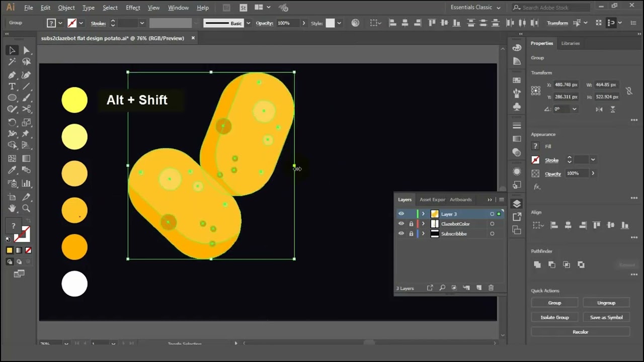Open the brush definition Basic dropdown
This screenshot has width=644, height=362.
click(x=248, y=23)
